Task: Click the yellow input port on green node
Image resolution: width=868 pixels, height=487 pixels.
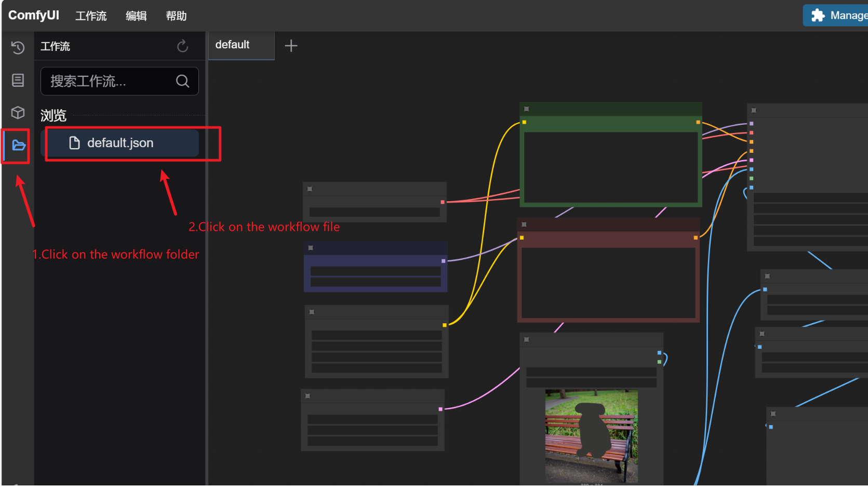Action: coord(524,122)
